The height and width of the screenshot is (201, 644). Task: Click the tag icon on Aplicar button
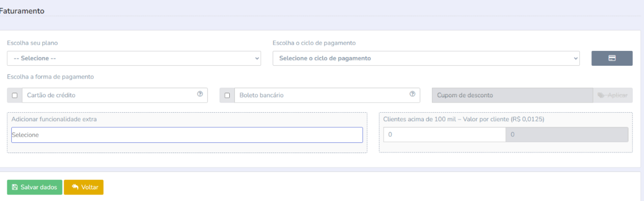(601, 95)
